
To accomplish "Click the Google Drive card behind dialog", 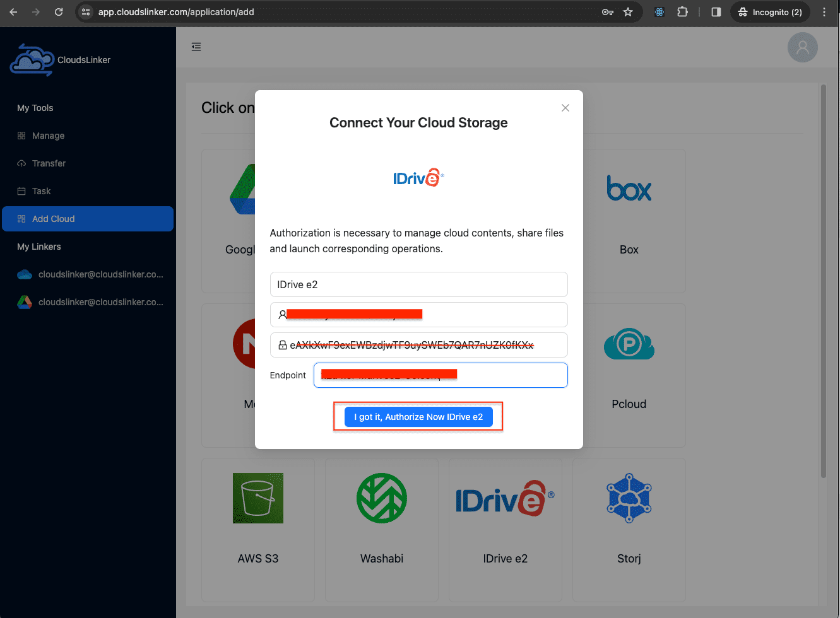I will pos(228,221).
